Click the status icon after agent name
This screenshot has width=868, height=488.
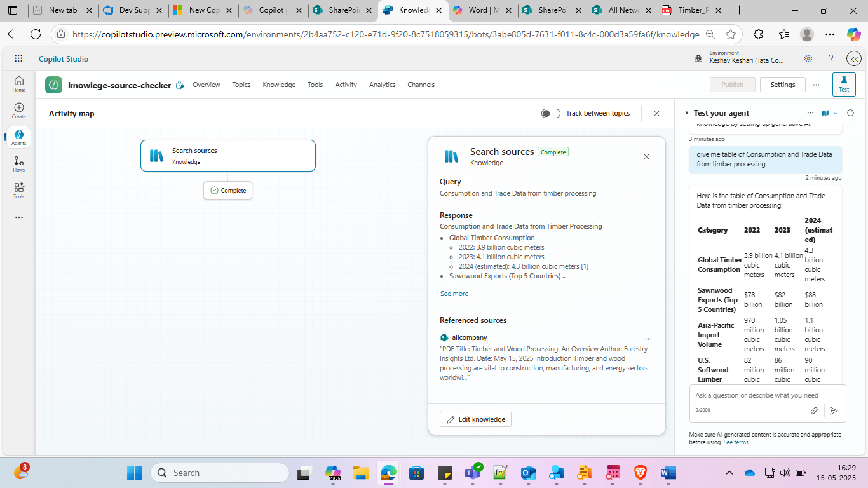coord(180,85)
